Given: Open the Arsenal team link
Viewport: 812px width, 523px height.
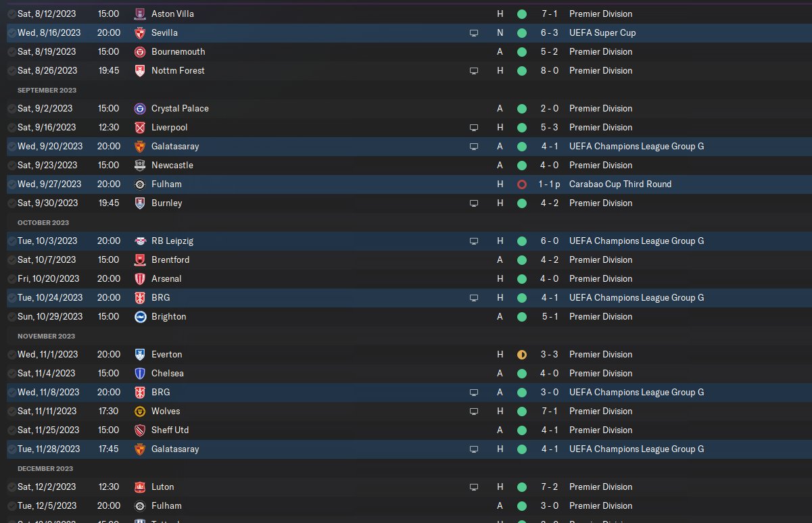Looking at the screenshot, I should click(x=166, y=278).
